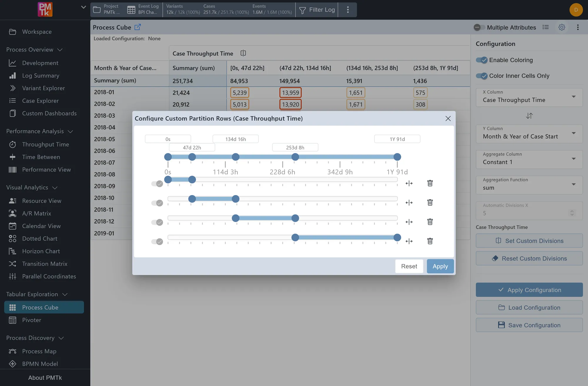Swap X and Y columns arrow icon
This screenshot has width=588, height=386.
(x=529, y=116)
